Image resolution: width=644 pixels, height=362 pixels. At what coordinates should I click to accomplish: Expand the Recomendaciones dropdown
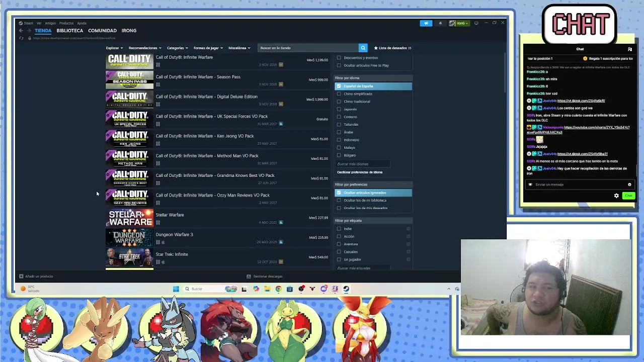click(x=145, y=48)
